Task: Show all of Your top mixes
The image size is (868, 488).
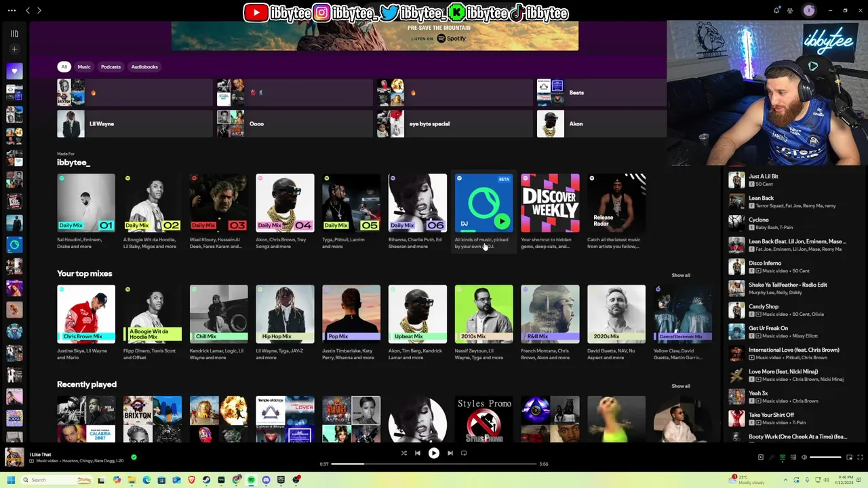Action: point(681,275)
